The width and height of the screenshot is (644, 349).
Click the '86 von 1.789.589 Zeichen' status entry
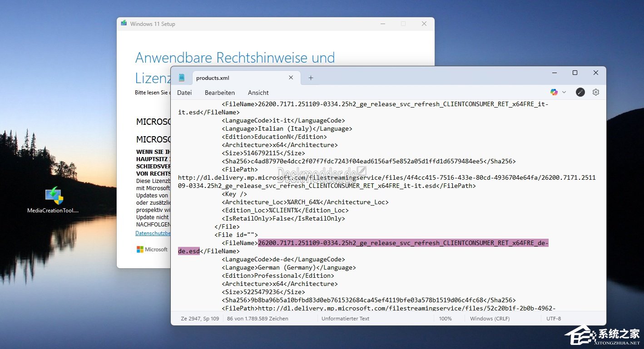[x=258, y=319]
